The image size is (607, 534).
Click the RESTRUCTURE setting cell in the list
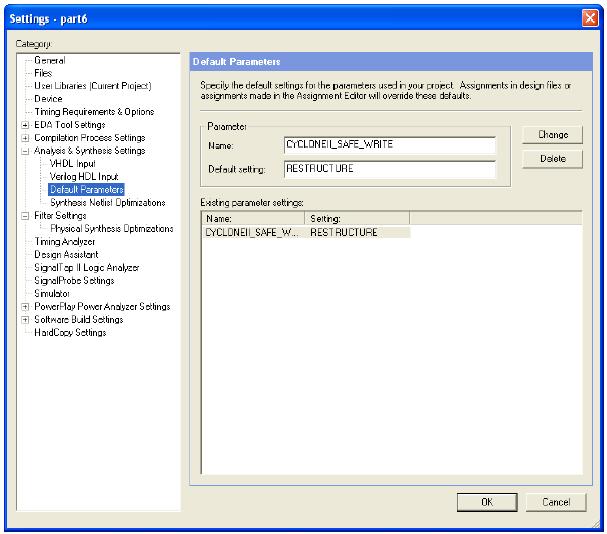(343, 232)
